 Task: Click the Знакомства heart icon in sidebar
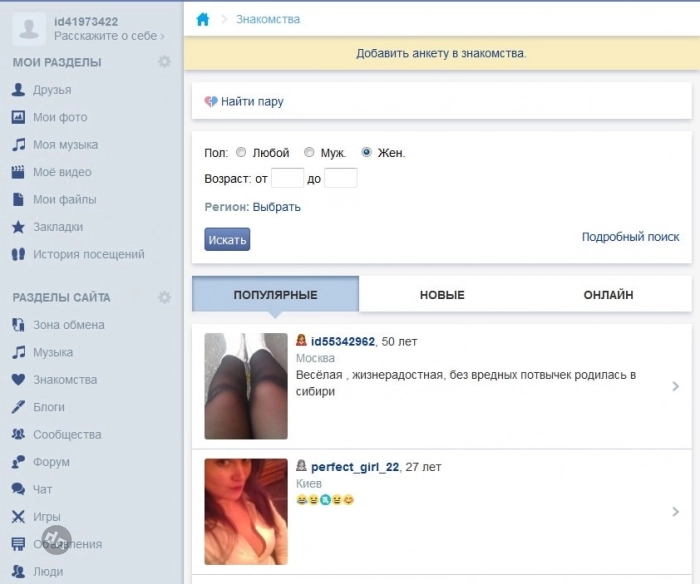[x=18, y=380]
